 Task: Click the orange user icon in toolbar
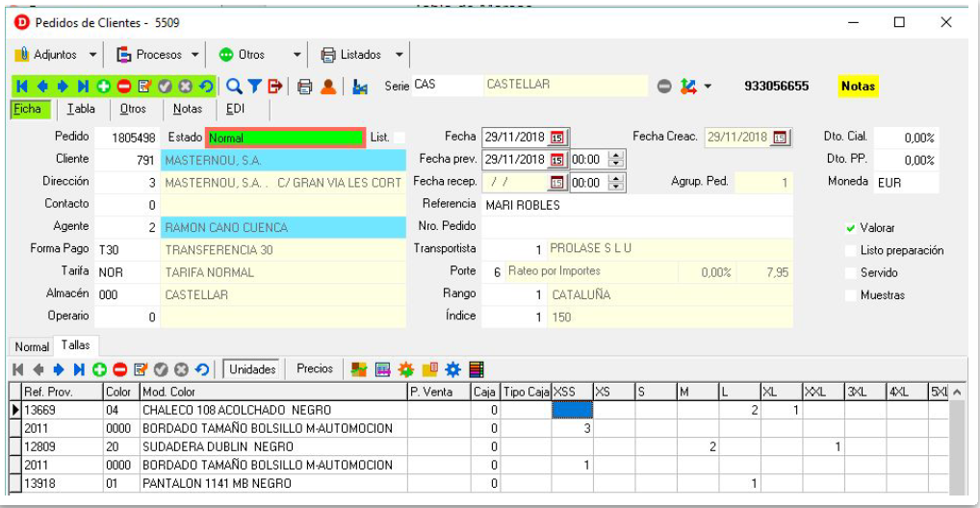pos(328,87)
